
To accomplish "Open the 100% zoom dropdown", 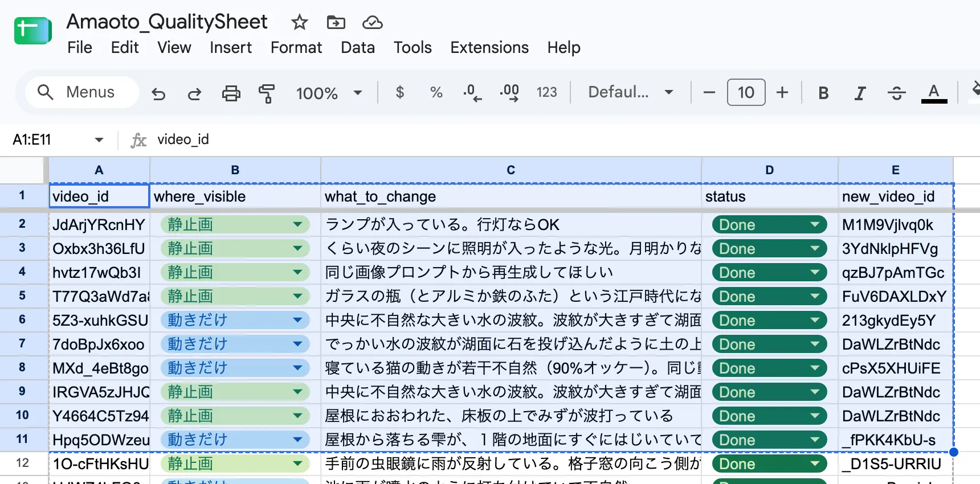I will coord(329,93).
